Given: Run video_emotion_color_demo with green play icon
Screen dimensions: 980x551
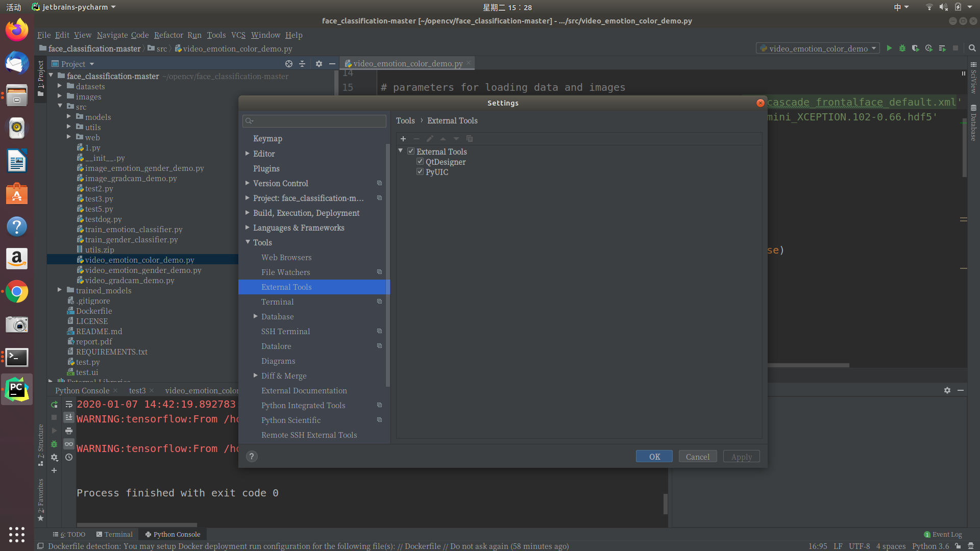Looking at the screenshot, I should [889, 48].
